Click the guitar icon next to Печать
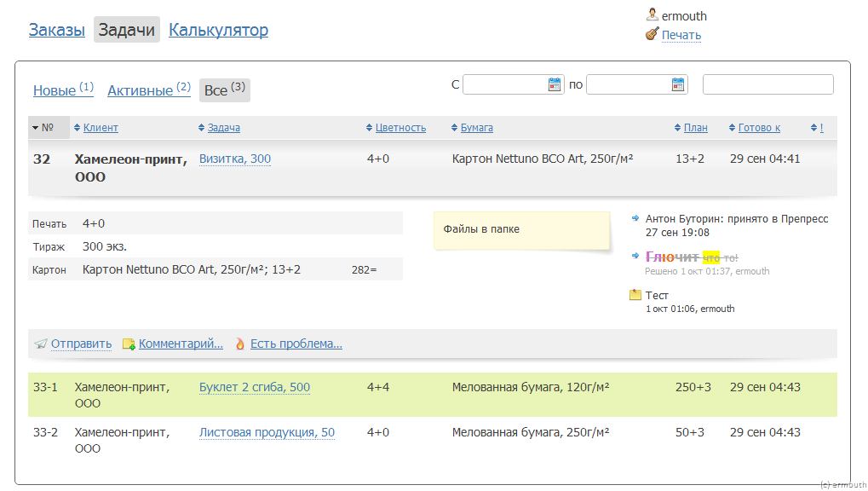 [652, 35]
